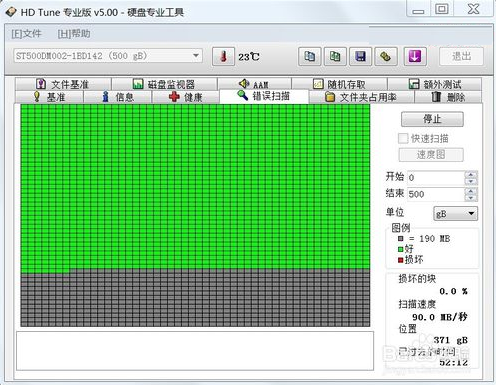This screenshot has height=385, width=496.
Task: Decrease the 结束 end value spinner
Action: [471, 198]
